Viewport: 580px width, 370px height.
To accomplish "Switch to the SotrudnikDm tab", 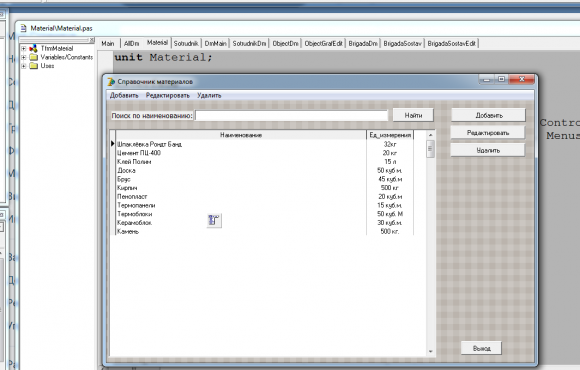I will pos(249,44).
